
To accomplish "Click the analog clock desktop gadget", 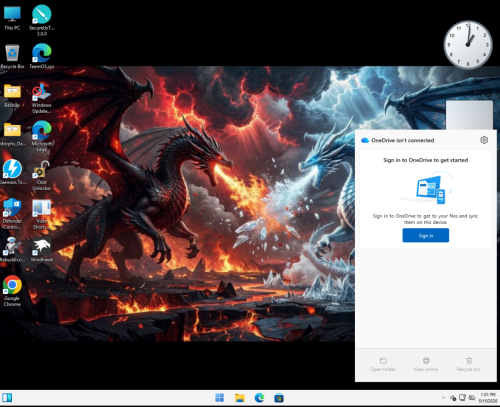I will tap(468, 44).
